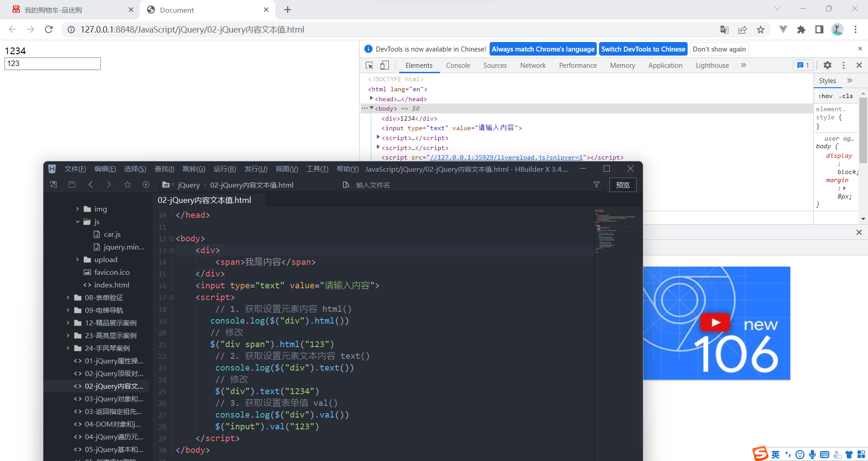Open the filter (funnel) icon in HBuilder toolbar
Viewport: 868px width, 461px height.
[x=596, y=184]
